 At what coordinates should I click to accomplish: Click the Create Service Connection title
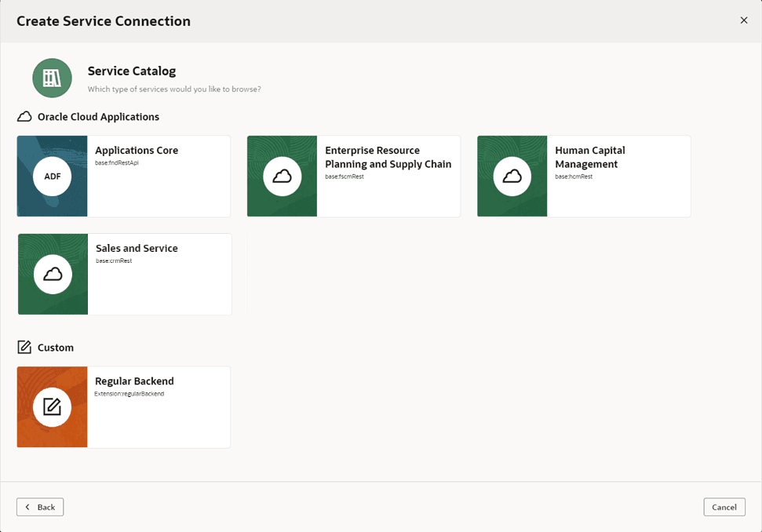[x=104, y=21]
